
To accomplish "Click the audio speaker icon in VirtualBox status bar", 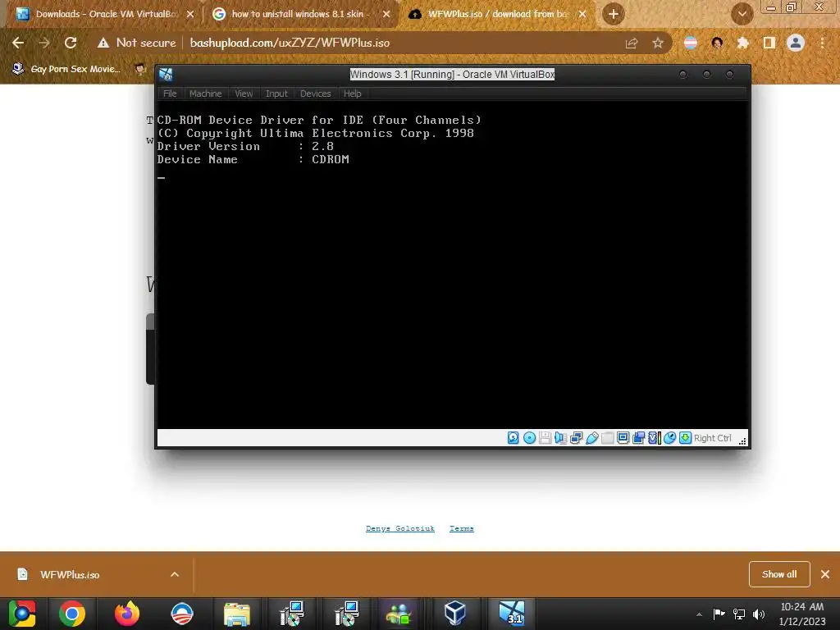I will 560,438.
